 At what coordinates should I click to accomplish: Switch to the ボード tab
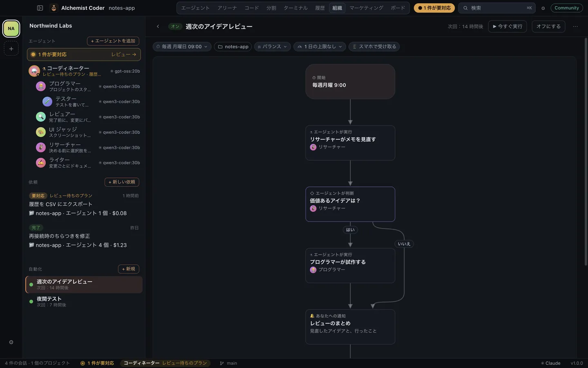tap(398, 8)
